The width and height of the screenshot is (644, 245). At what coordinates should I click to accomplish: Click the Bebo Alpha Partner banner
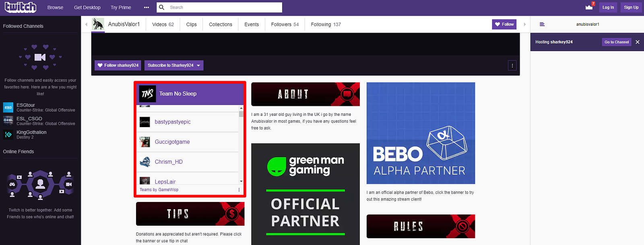(421, 133)
